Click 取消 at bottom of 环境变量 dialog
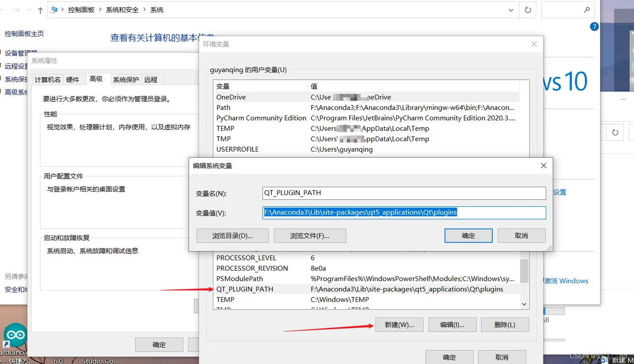Screen dimensions: 634x364 [x=502, y=357]
